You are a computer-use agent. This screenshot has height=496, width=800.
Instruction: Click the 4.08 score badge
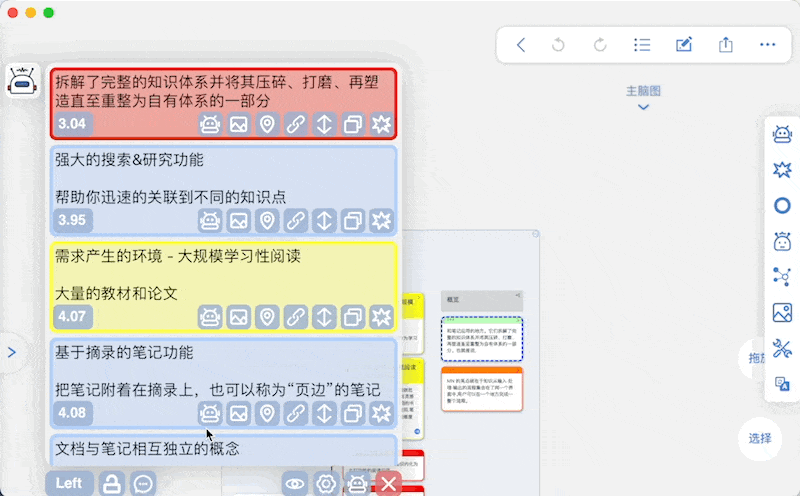point(72,413)
